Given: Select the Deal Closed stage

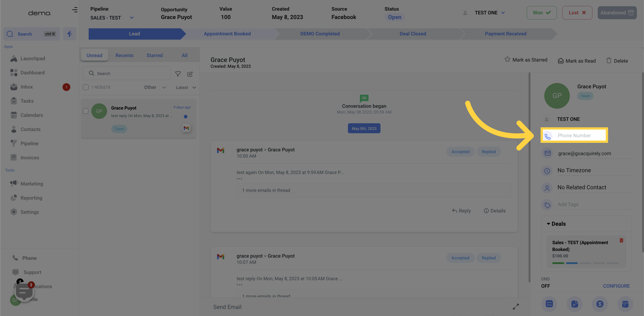Looking at the screenshot, I should click(413, 34).
